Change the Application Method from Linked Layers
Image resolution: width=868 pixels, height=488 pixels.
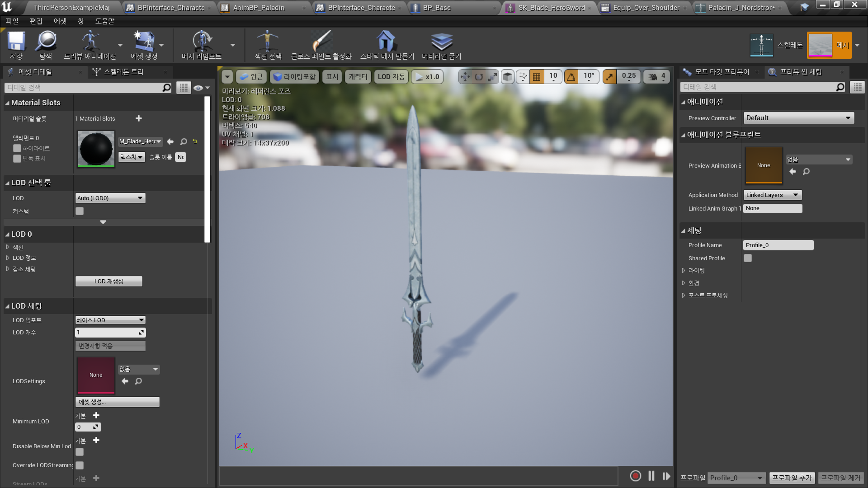point(772,195)
